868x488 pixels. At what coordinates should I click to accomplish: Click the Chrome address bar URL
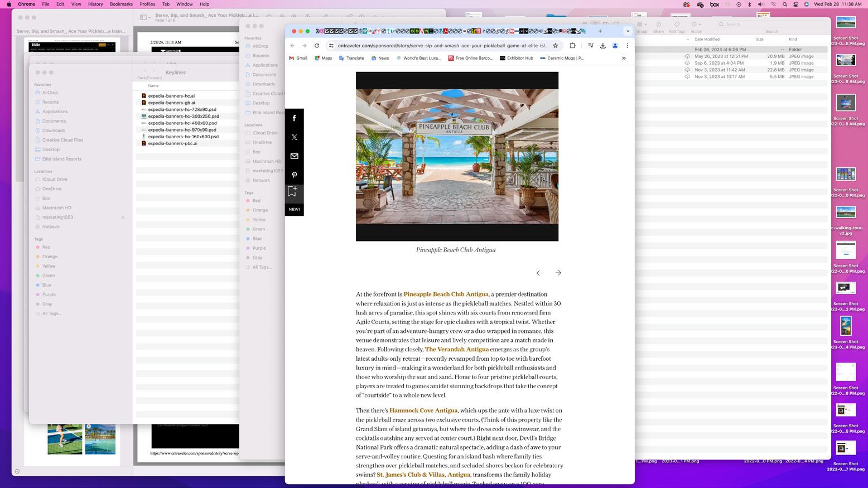click(443, 46)
